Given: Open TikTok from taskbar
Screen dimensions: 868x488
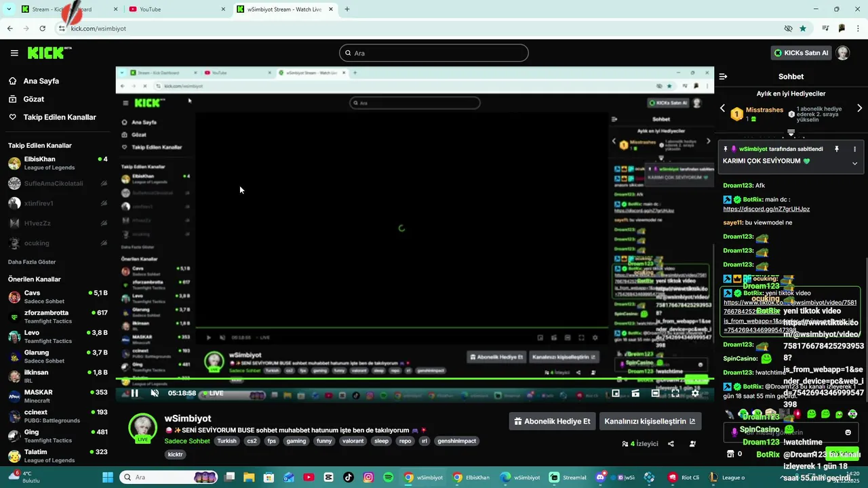Looking at the screenshot, I should (x=349, y=477).
